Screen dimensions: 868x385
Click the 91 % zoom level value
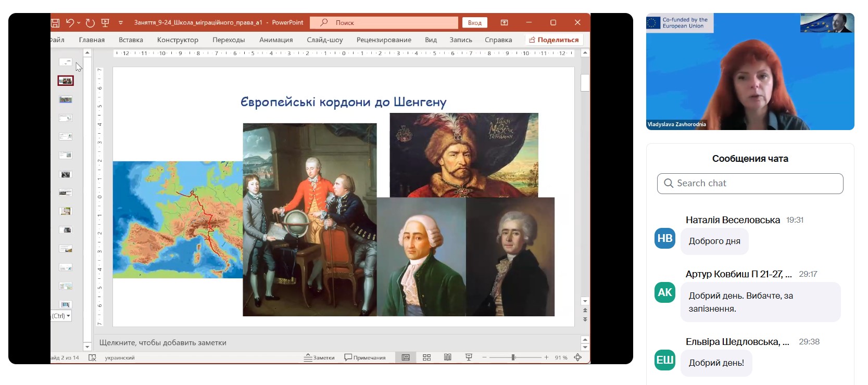tap(561, 357)
